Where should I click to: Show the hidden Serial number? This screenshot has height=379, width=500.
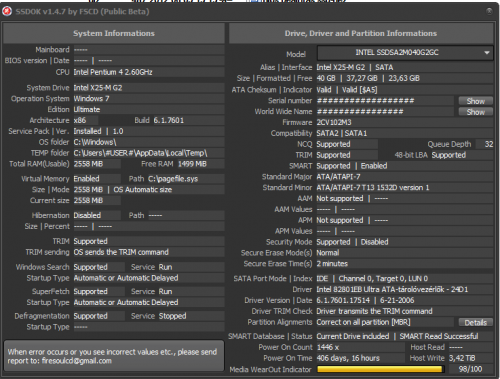click(475, 101)
